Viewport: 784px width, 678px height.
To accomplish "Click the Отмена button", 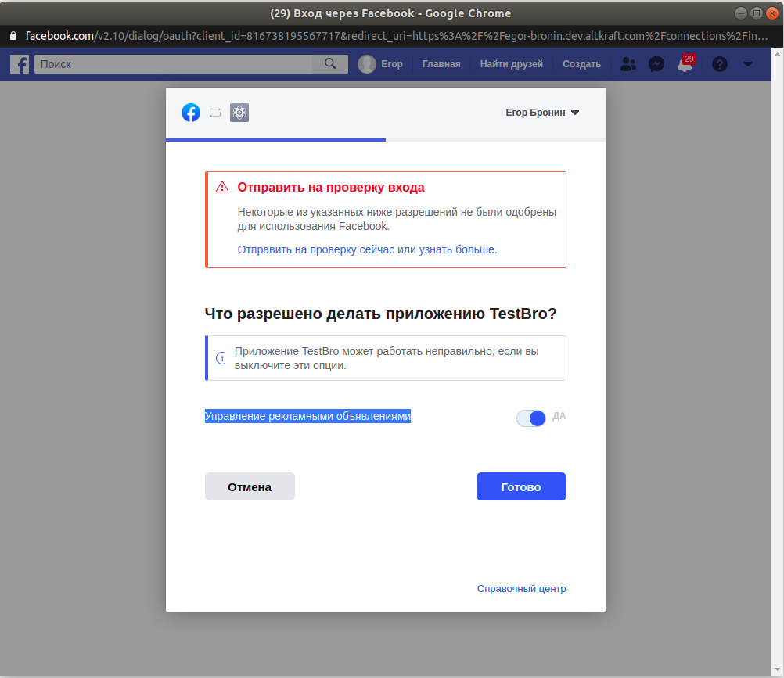I will click(x=250, y=486).
